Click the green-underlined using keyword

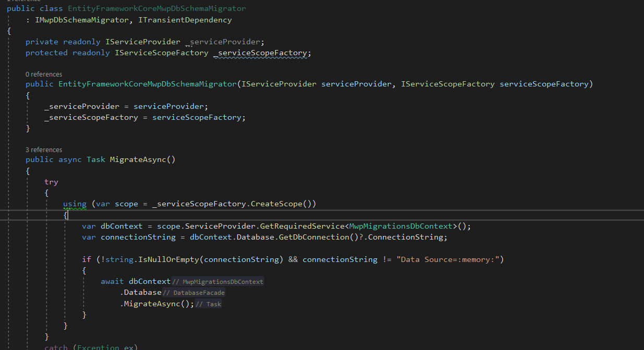[x=75, y=204]
